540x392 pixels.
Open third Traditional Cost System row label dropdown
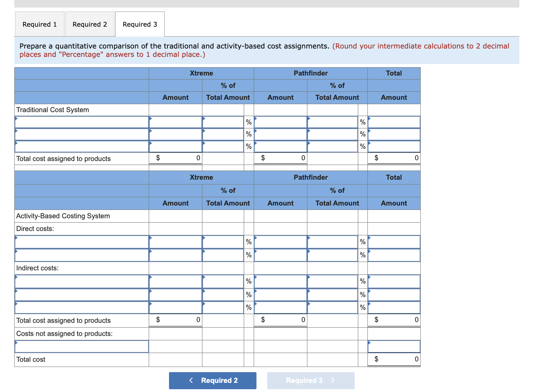click(x=82, y=146)
